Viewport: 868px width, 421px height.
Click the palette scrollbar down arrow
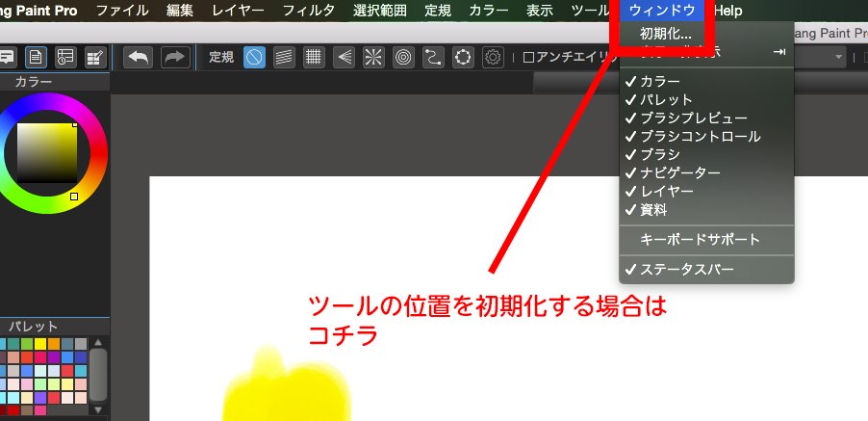click(x=98, y=410)
